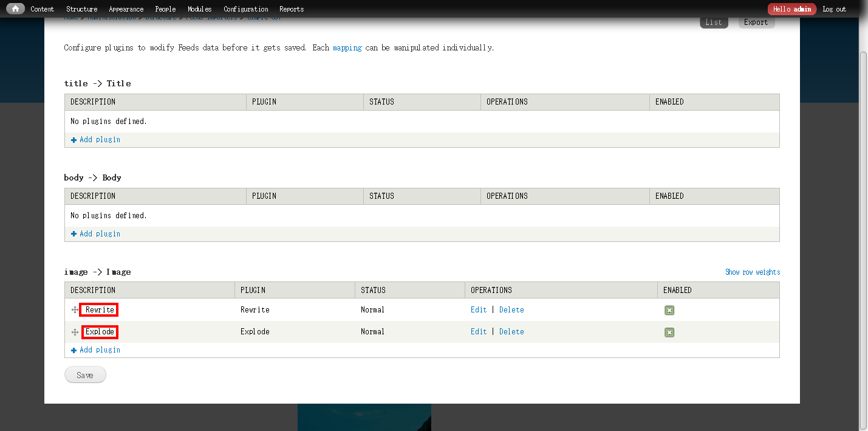This screenshot has height=431, width=868.
Task: Delete the Explode plugin
Action: click(x=511, y=332)
